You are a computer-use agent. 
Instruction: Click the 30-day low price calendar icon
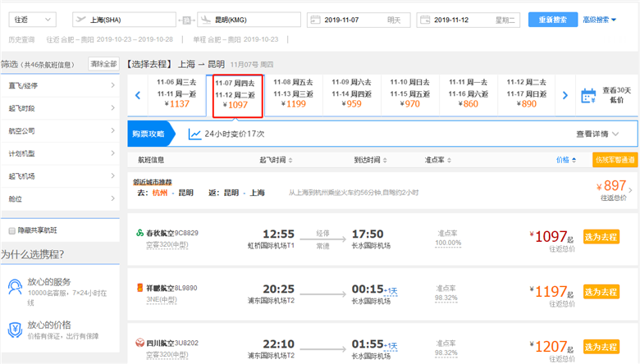pyautogui.click(x=588, y=96)
